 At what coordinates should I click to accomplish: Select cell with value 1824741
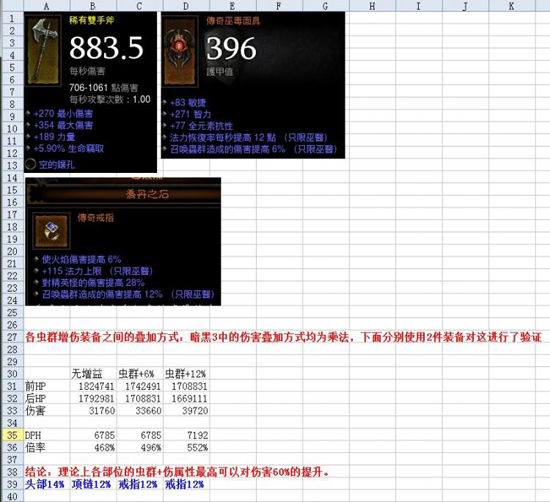pyautogui.click(x=93, y=386)
